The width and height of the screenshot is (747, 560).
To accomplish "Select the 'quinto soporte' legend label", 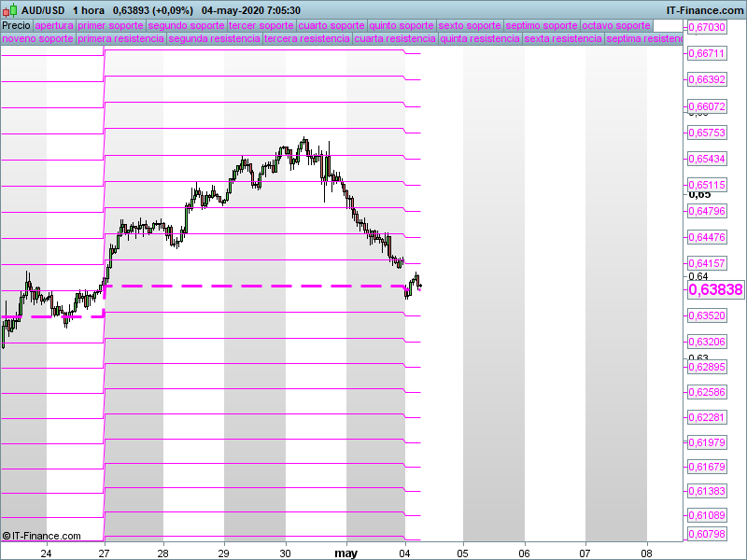I will 402,25.
